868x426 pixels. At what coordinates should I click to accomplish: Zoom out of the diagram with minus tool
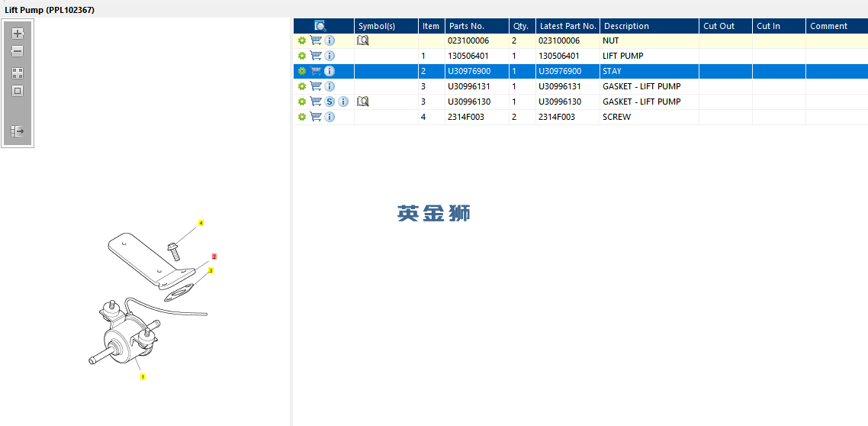[x=18, y=51]
